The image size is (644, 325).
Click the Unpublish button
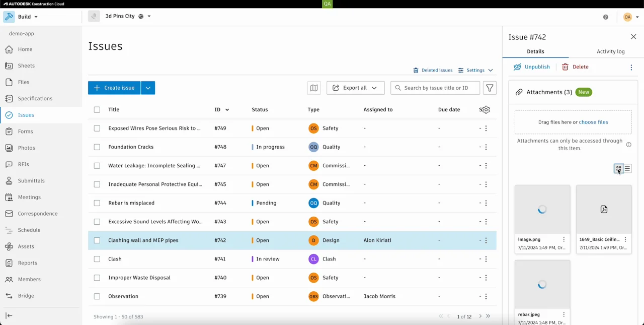(x=532, y=67)
